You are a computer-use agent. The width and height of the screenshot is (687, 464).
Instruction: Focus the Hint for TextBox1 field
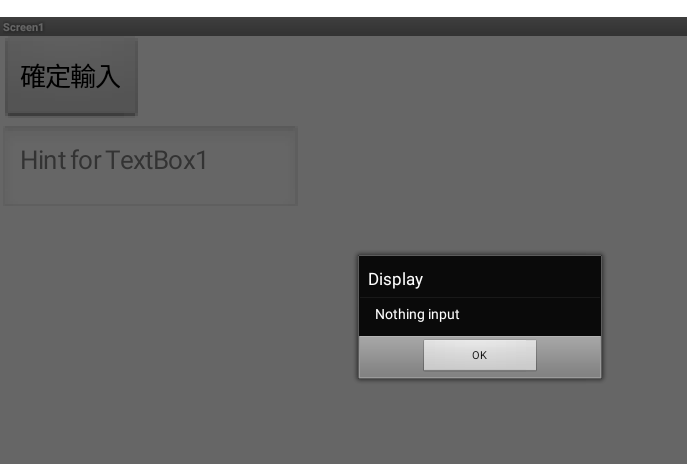tap(151, 166)
